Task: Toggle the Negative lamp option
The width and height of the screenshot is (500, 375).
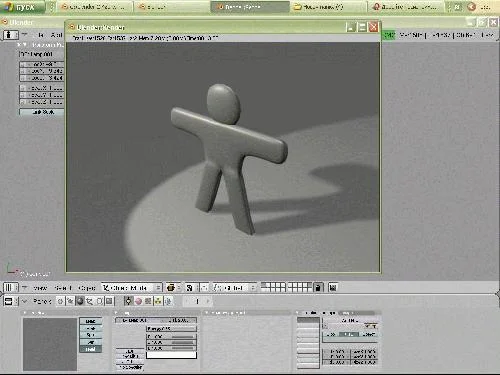Action: (130, 356)
